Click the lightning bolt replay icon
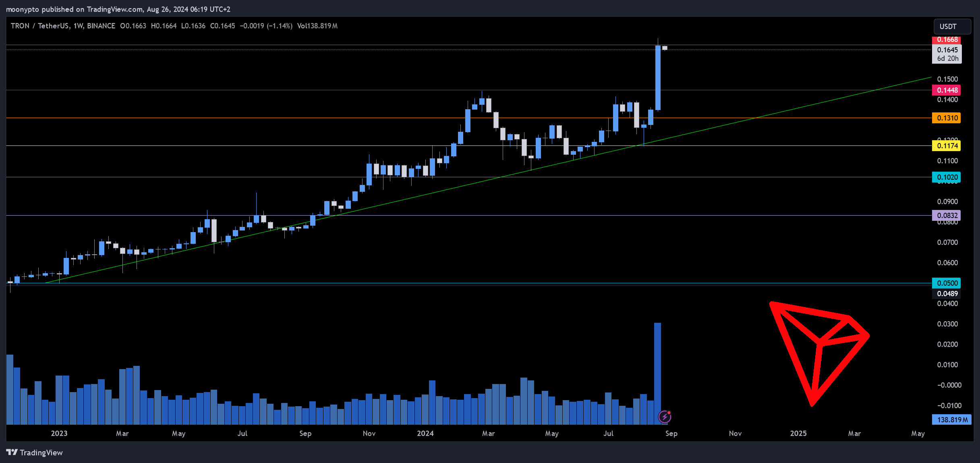This screenshot has height=463, width=980. pos(665,416)
